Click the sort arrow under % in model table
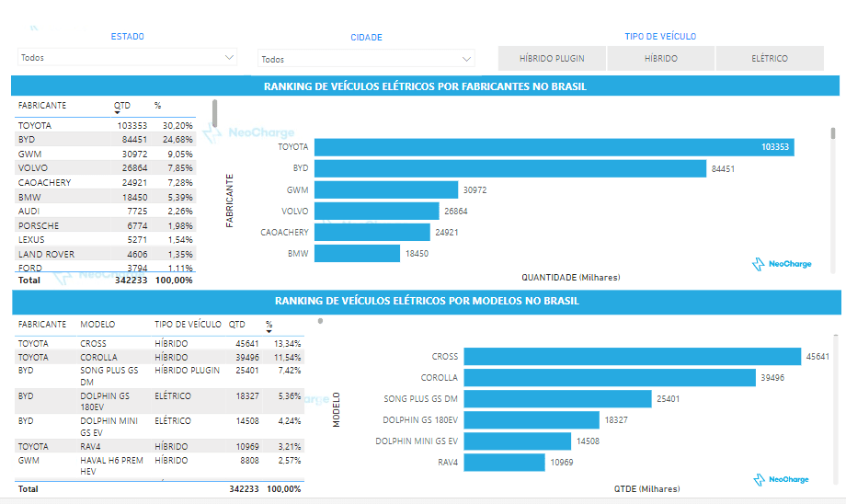The width and height of the screenshot is (846, 504). (269, 332)
